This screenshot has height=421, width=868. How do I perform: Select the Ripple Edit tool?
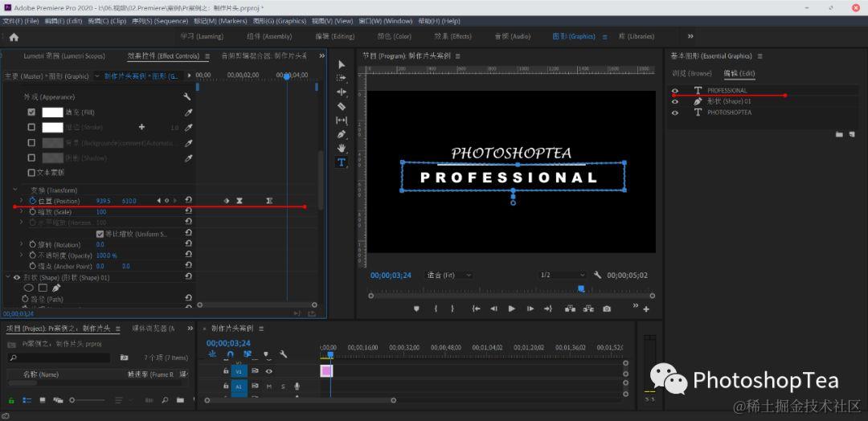click(x=341, y=92)
